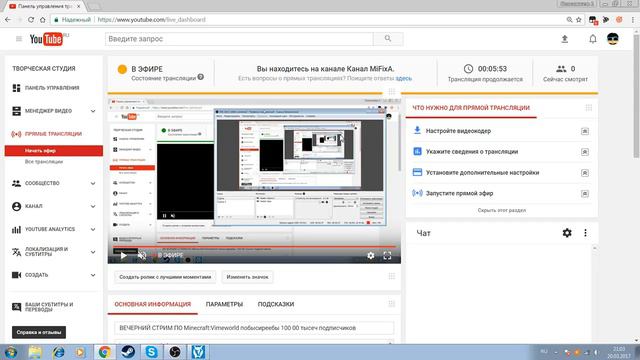The image size is (640, 360).
Task: Click the Настройте видеокодер download icon
Action: (417, 130)
